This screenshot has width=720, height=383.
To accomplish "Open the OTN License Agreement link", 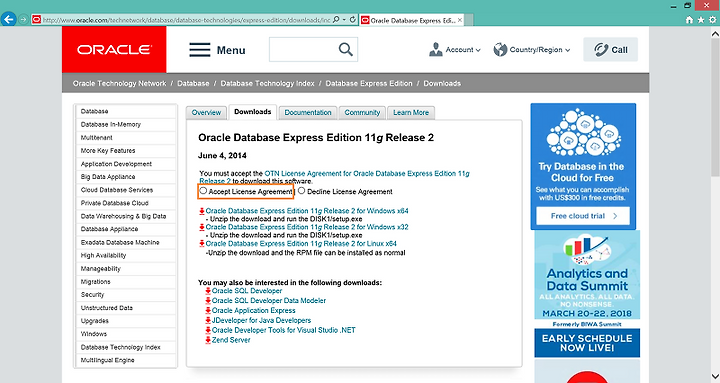I will tap(334, 177).
